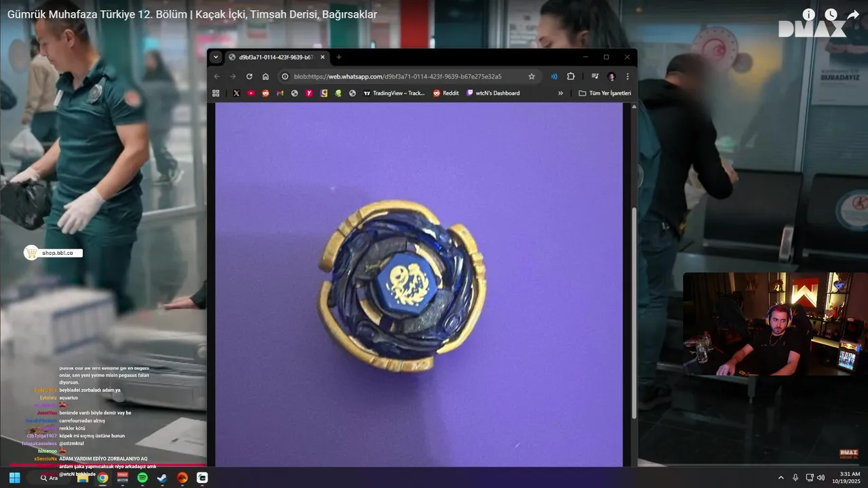Open the labeled Reddit bookmark

(x=446, y=93)
